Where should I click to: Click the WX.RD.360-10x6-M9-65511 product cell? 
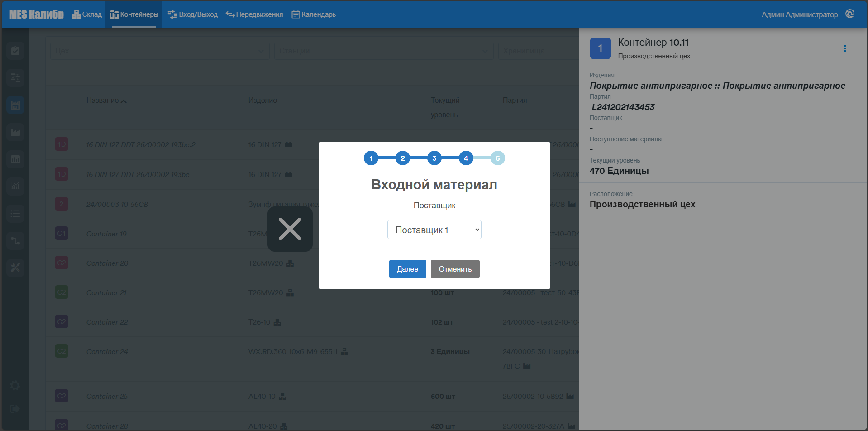(293, 351)
